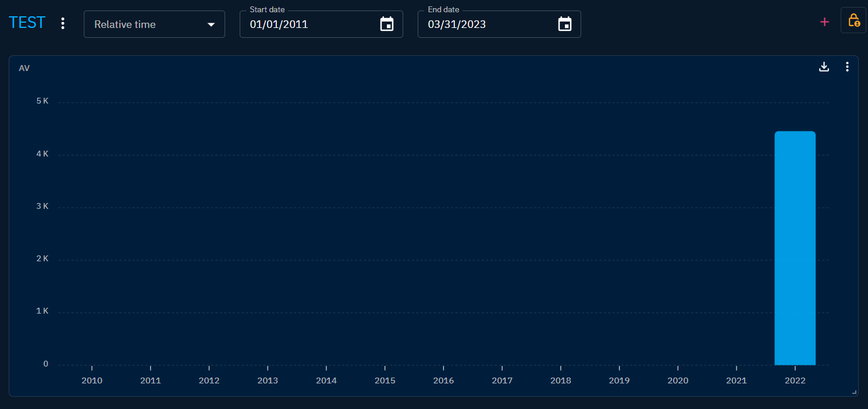Viewport: 868px width, 409px height.
Task: Click inside the End date field
Action: [x=483, y=24]
